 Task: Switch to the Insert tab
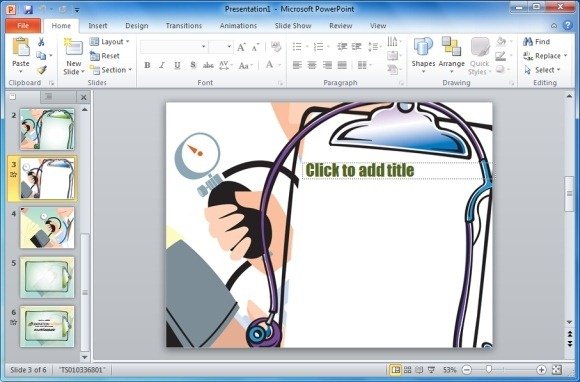click(x=98, y=26)
